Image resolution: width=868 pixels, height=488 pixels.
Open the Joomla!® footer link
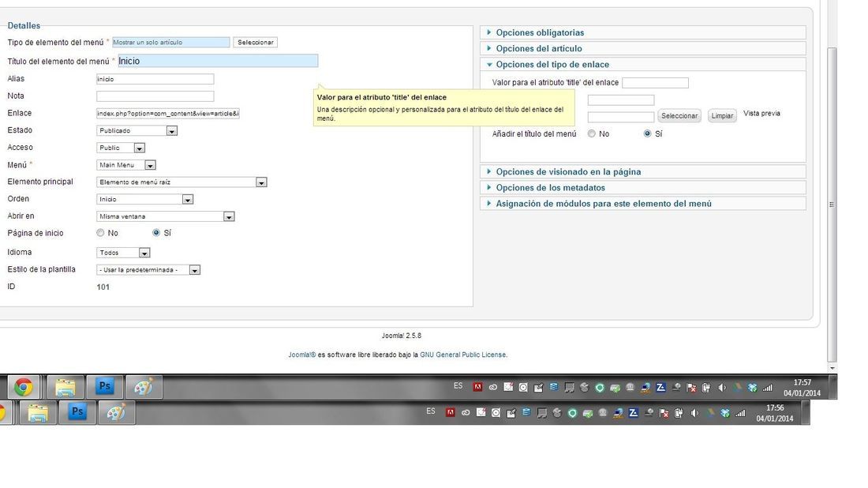[301, 355]
